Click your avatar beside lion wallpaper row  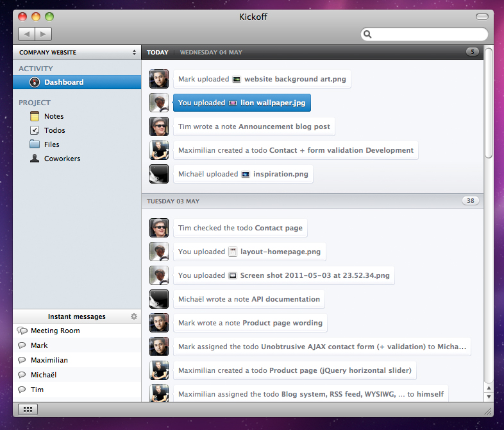(159, 103)
